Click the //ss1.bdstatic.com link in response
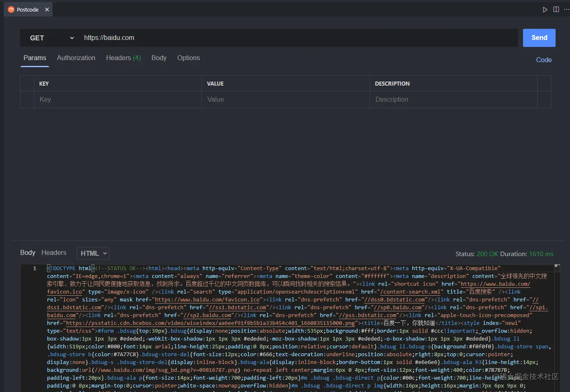Viewport: 570px width, 392px height. 238,308
